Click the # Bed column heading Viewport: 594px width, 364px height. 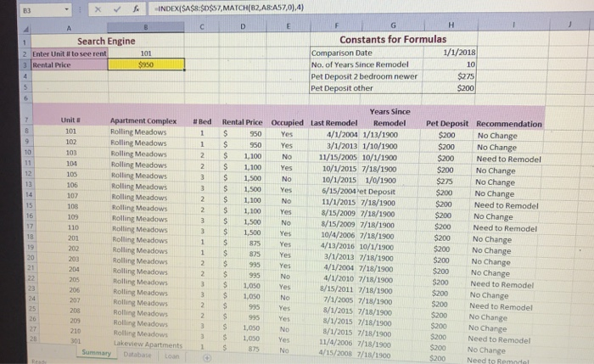pyautogui.click(x=202, y=121)
